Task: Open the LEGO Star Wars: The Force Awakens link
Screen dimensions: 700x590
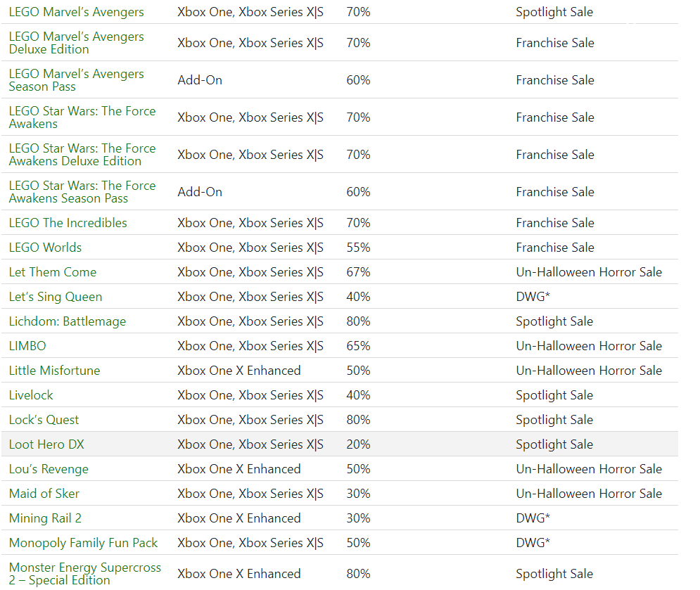Action: tap(82, 117)
